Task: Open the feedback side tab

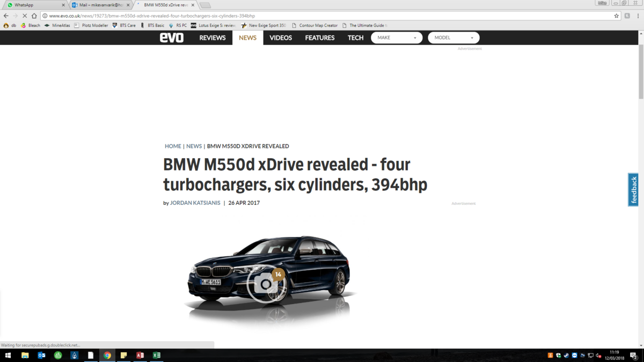Action: pos(633,190)
